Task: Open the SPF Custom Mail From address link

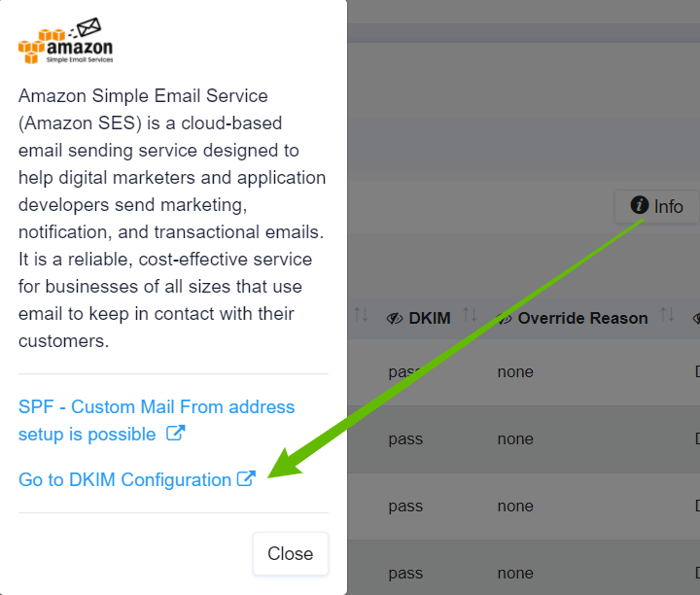Action: tap(157, 420)
